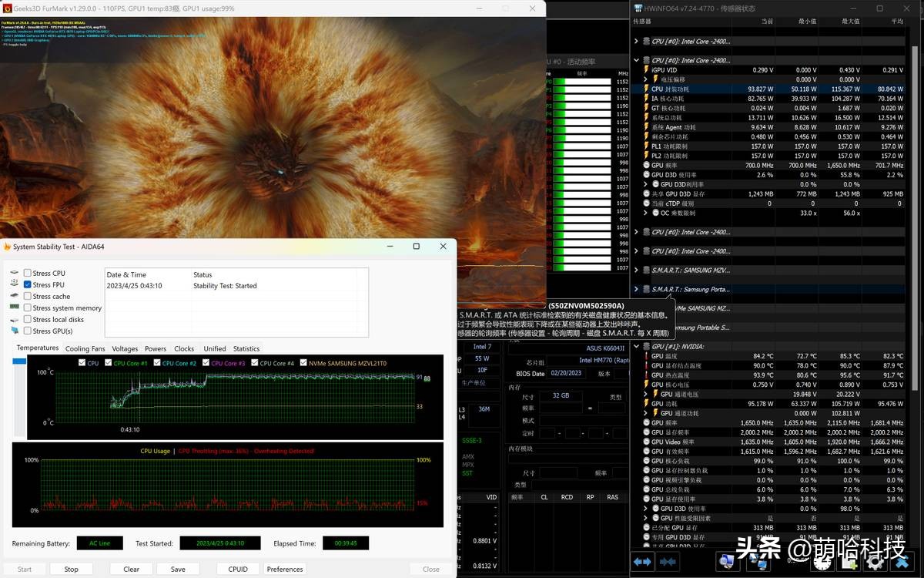Open the Statistics tab in AIDA64
Image resolution: width=924 pixels, height=578 pixels.
coord(246,348)
